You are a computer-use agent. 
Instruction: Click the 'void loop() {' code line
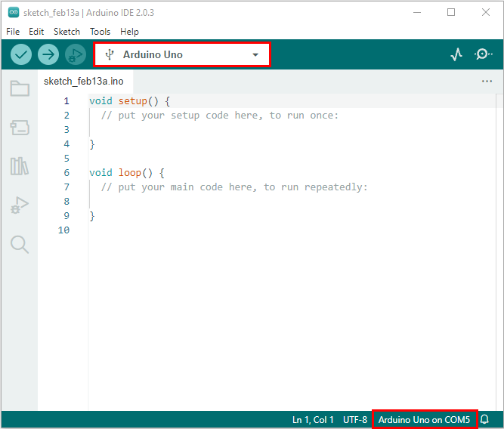127,172
